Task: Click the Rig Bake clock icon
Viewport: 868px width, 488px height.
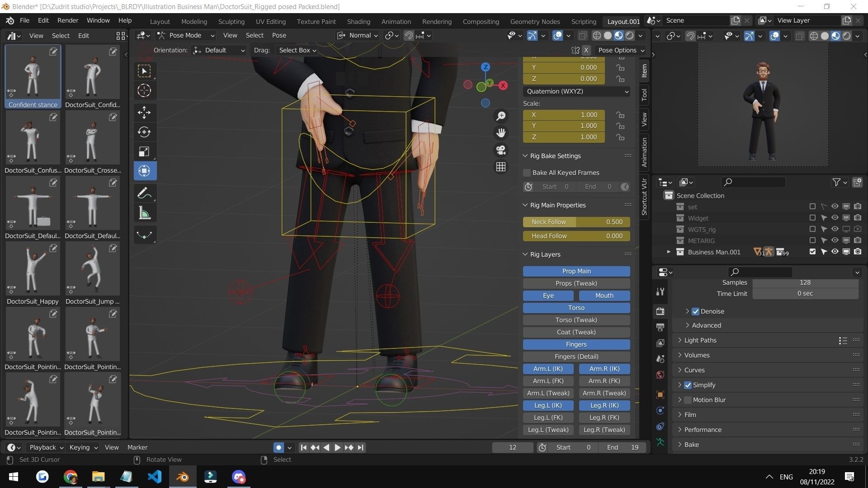Action: point(528,187)
